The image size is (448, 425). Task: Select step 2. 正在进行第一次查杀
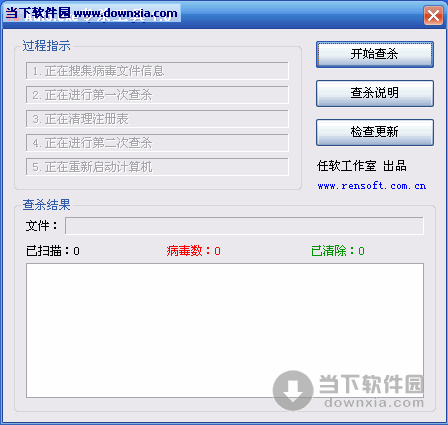point(157,95)
